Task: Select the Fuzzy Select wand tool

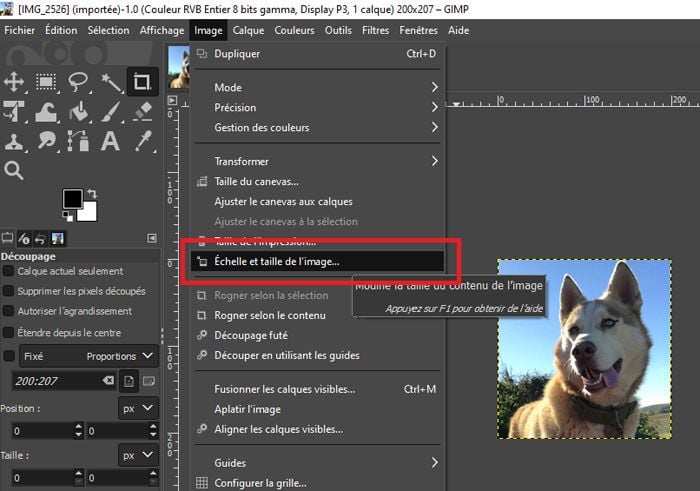Action: click(111, 82)
